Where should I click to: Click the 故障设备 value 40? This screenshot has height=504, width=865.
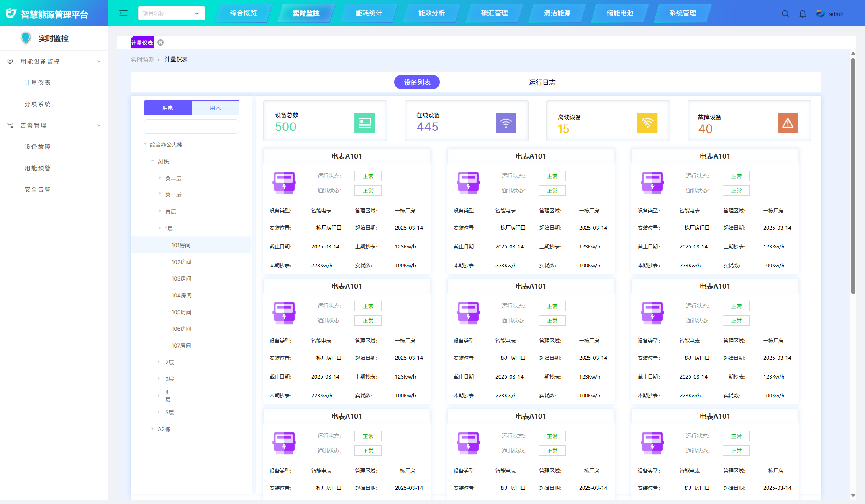(x=705, y=129)
